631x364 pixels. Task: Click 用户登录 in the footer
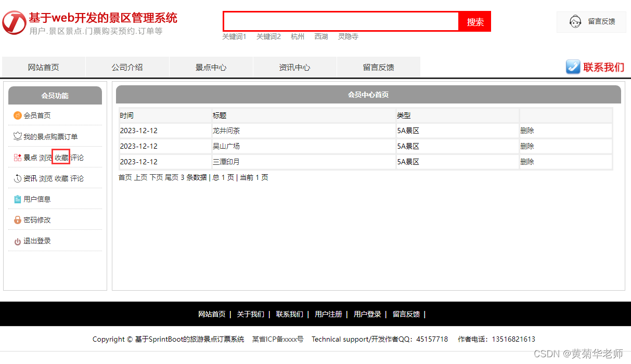click(x=367, y=314)
